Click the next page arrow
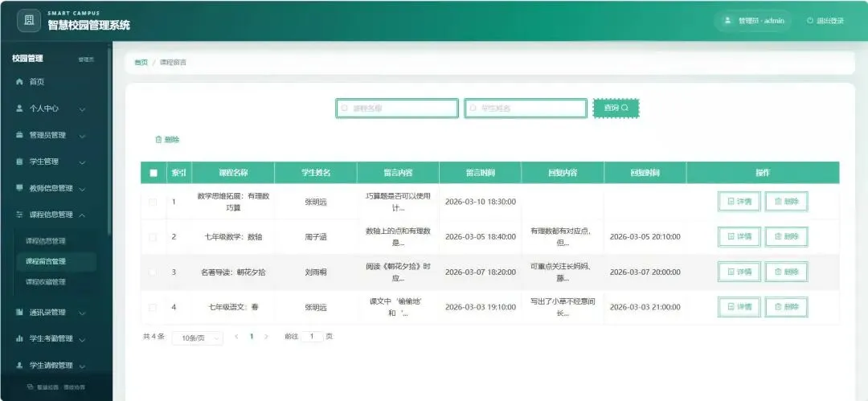Viewport: 868px width, 401px height. point(266,336)
